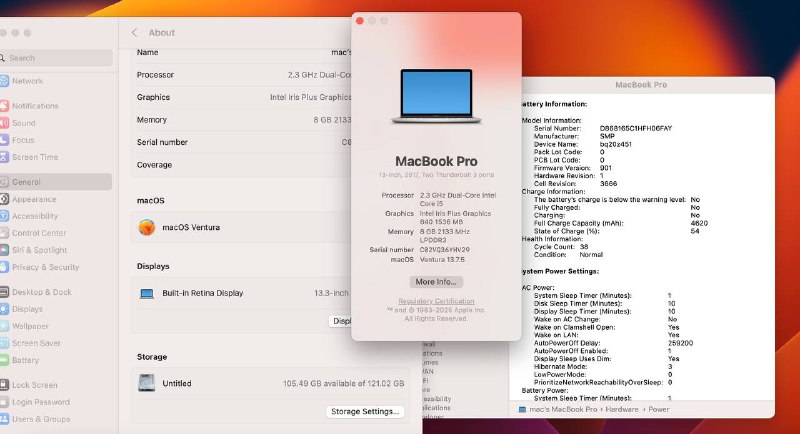Open Lock Screen settings in sidebar
The image size is (800, 434).
(x=34, y=385)
